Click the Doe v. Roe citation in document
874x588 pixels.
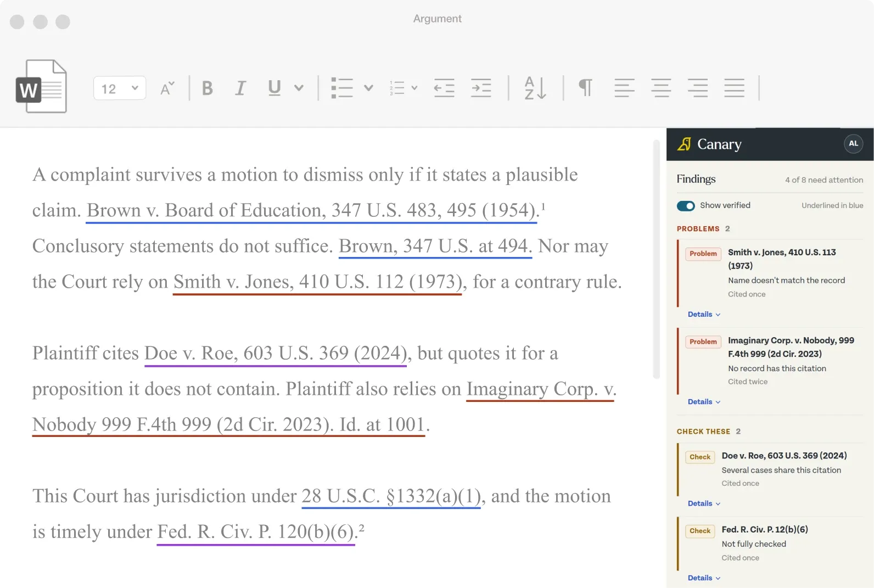pos(276,353)
